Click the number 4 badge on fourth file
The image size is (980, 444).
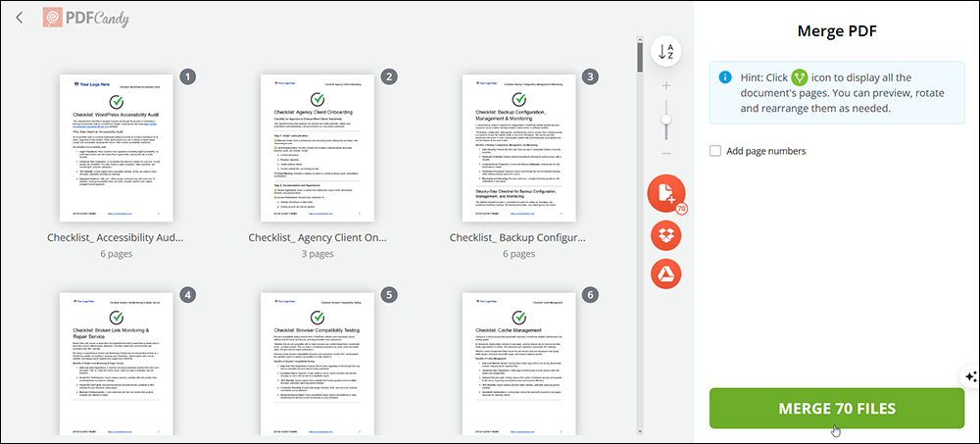[x=187, y=294]
